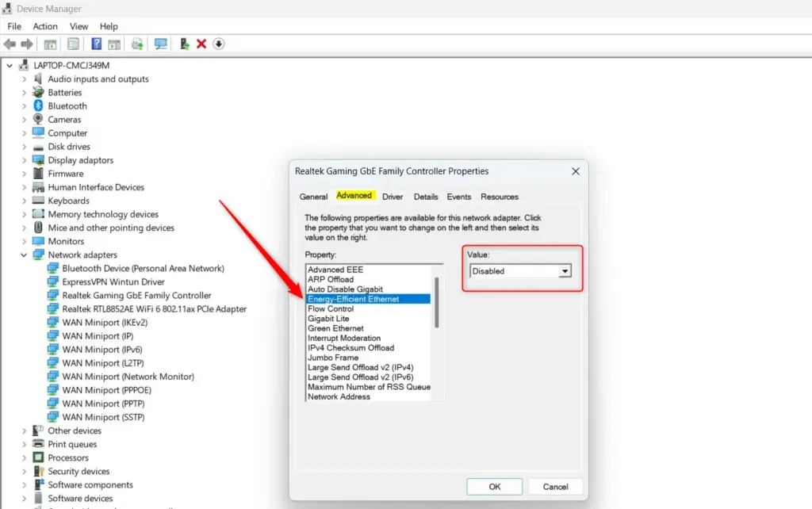Screen dimensions: 812x509
Task: Click the Monitors category icon
Action: click(38, 241)
